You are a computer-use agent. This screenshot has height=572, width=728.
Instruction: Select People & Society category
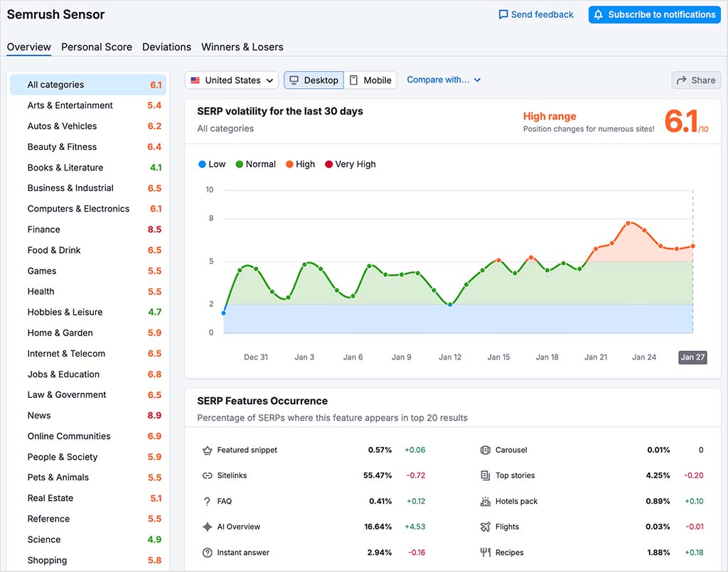click(88, 458)
